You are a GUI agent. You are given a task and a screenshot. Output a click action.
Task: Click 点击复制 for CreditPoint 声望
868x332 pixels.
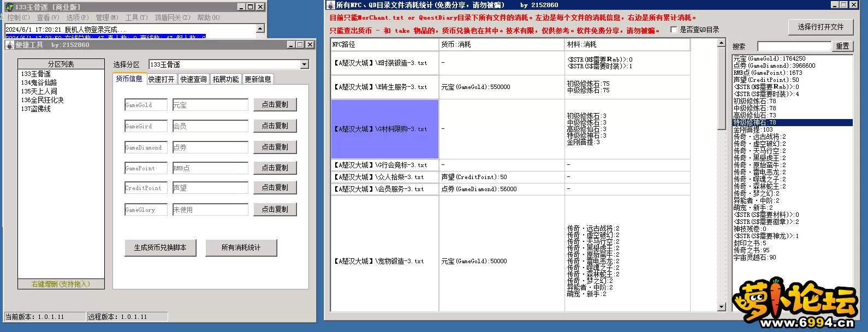pyautogui.click(x=275, y=187)
